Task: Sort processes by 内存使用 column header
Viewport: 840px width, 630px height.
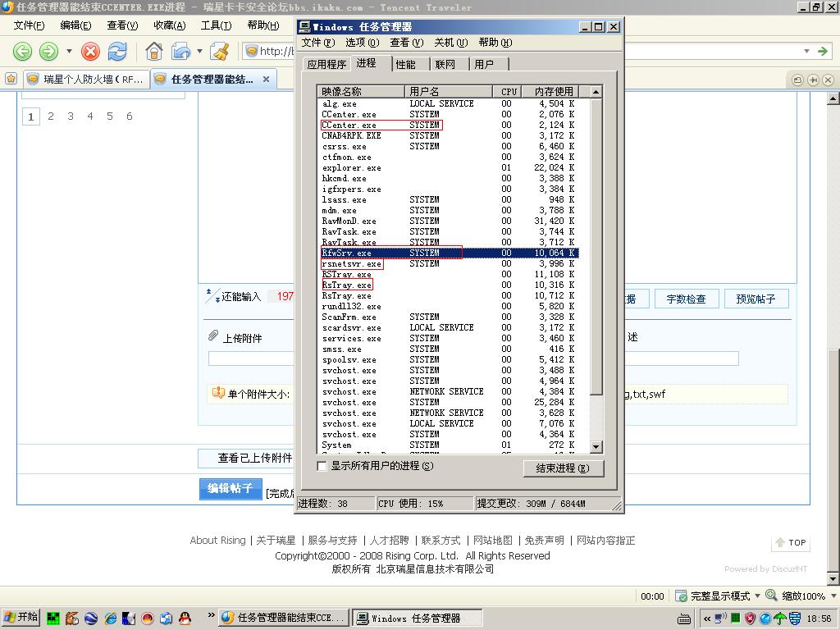Action: [x=554, y=91]
